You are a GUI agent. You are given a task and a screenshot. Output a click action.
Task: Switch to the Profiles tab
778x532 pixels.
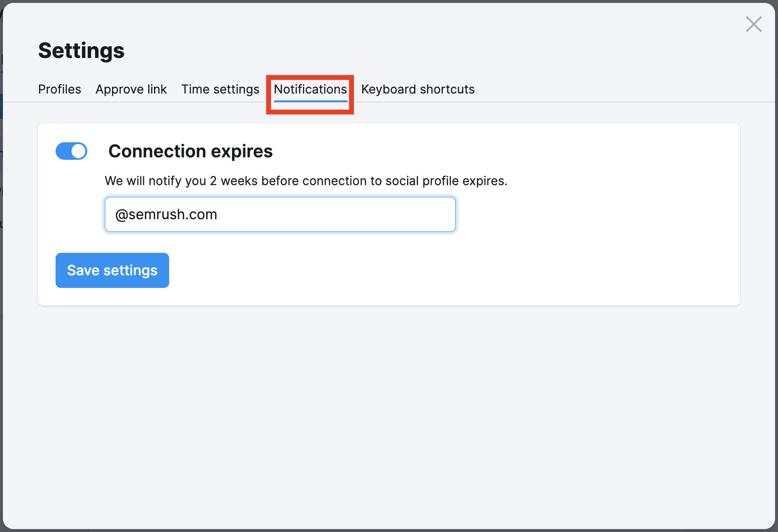[x=59, y=89]
